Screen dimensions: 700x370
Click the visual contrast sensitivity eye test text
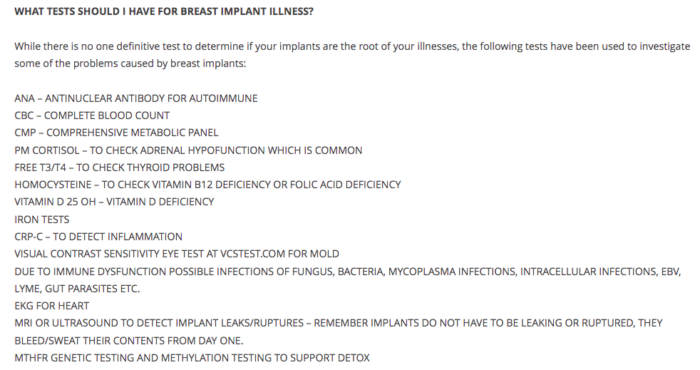point(109,254)
